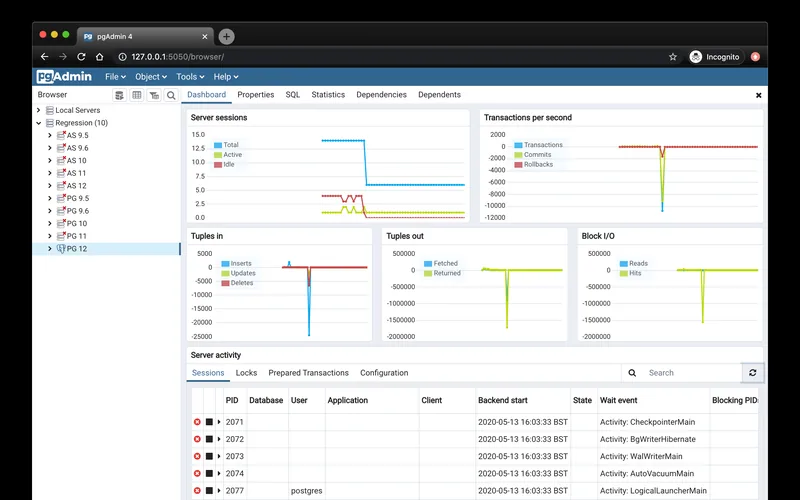Image resolution: width=800 pixels, height=500 pixels.
Task: Click the Incognito profile button
Action: click(716, 57)
